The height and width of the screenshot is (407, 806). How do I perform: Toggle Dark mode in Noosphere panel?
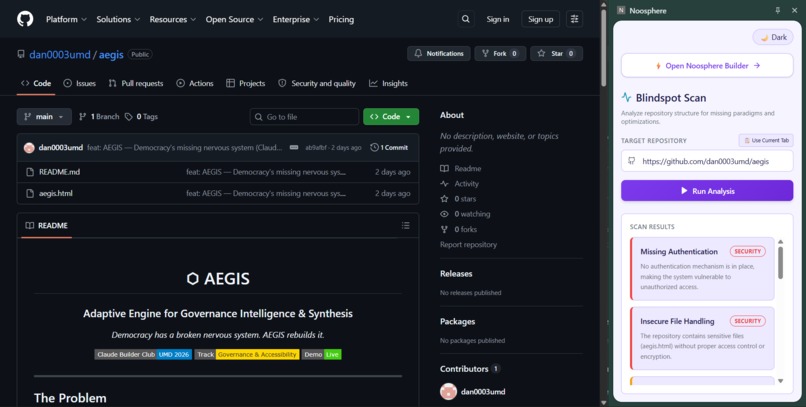[x=773, y=37]
